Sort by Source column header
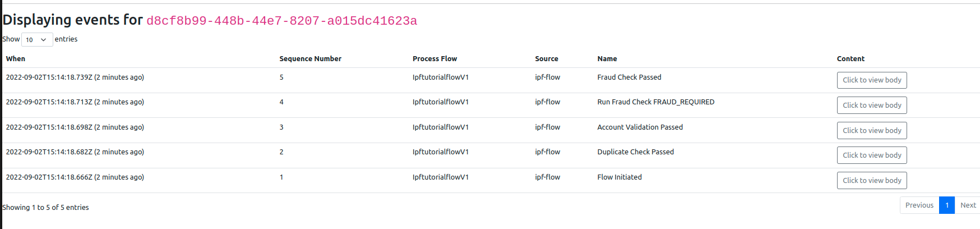 point(546,59)
